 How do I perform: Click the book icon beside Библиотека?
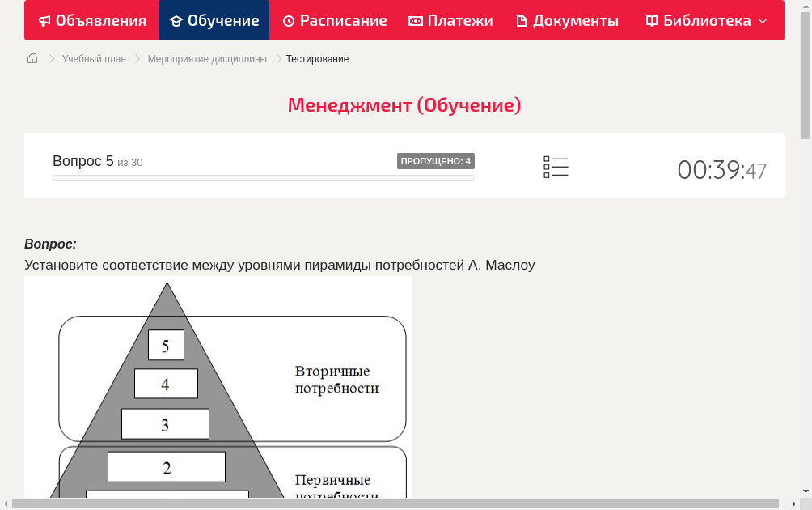click(x=651, y=20)
